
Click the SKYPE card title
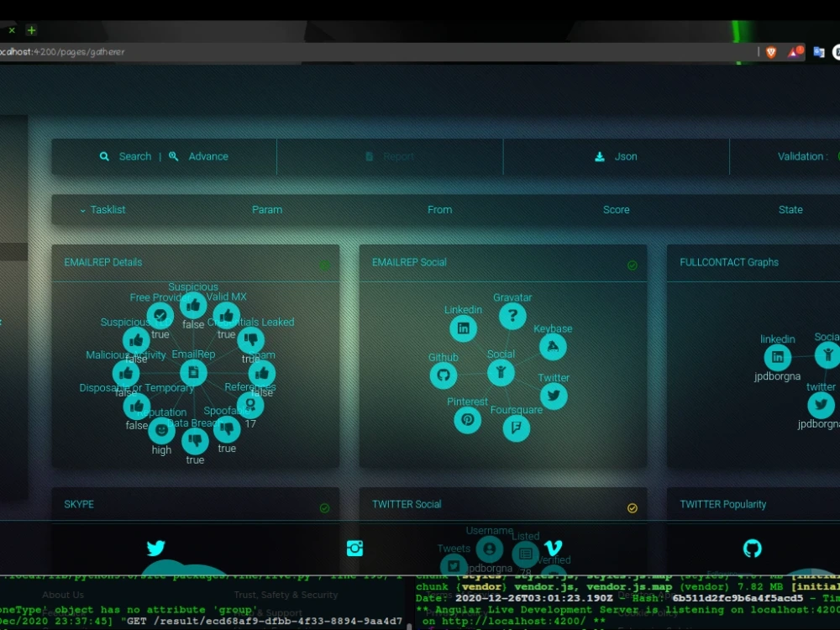(x=79, y=505)
